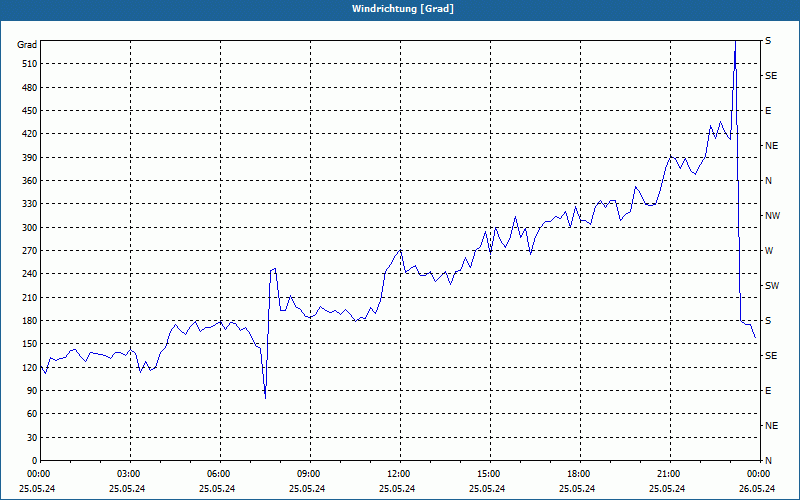
Task: Select the 15:00 time label
Action: [490, 474]
